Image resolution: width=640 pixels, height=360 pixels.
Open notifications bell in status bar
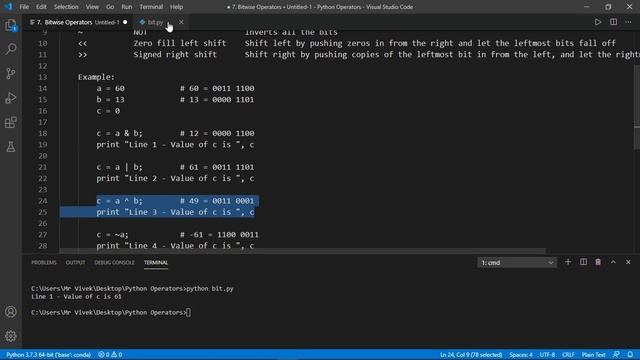tap(630, 355)
